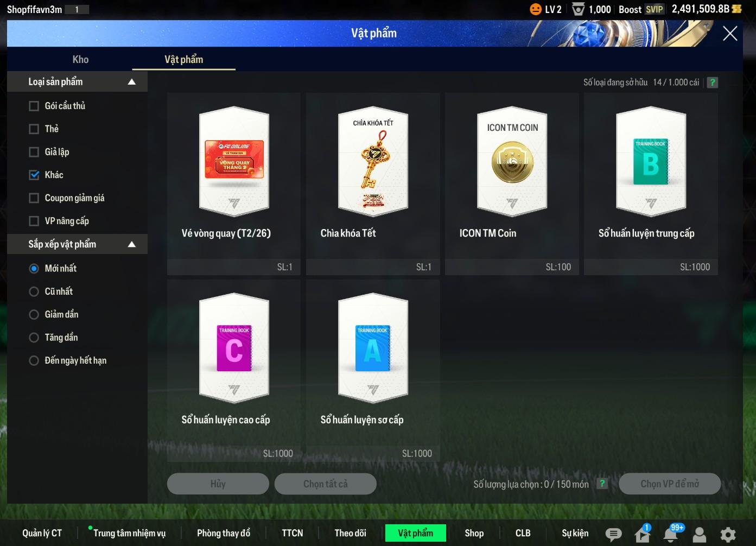Open the user profile icon
756x546 pixels.
tap(700, 535)
